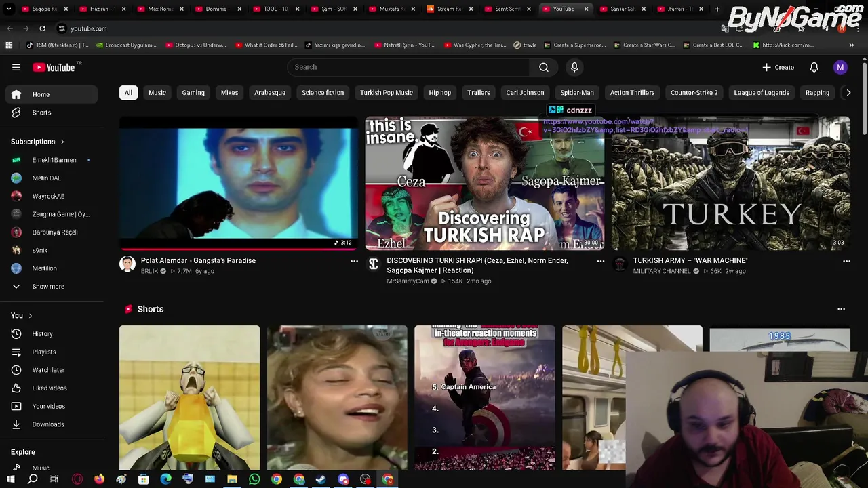
Task: Expand the Subscriptions section chevron
Action: 62,142
